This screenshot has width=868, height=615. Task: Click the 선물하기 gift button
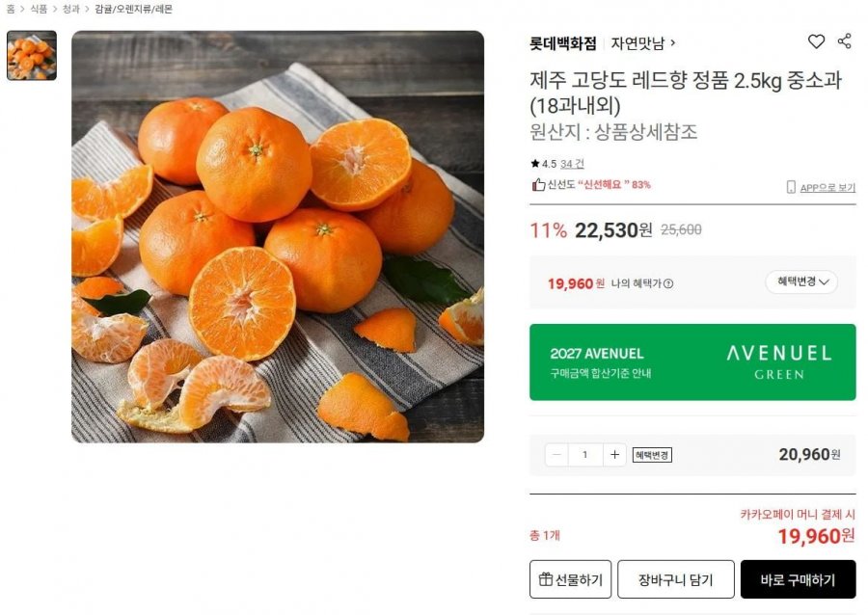click(x=571, y=579)
